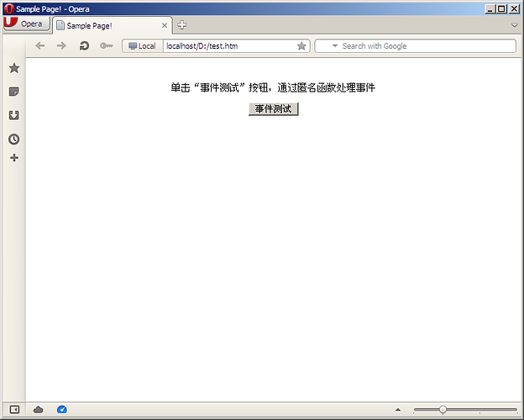Go back with the back arrow
This screenshot has width=524, height=420.
[x=39, y=46]
